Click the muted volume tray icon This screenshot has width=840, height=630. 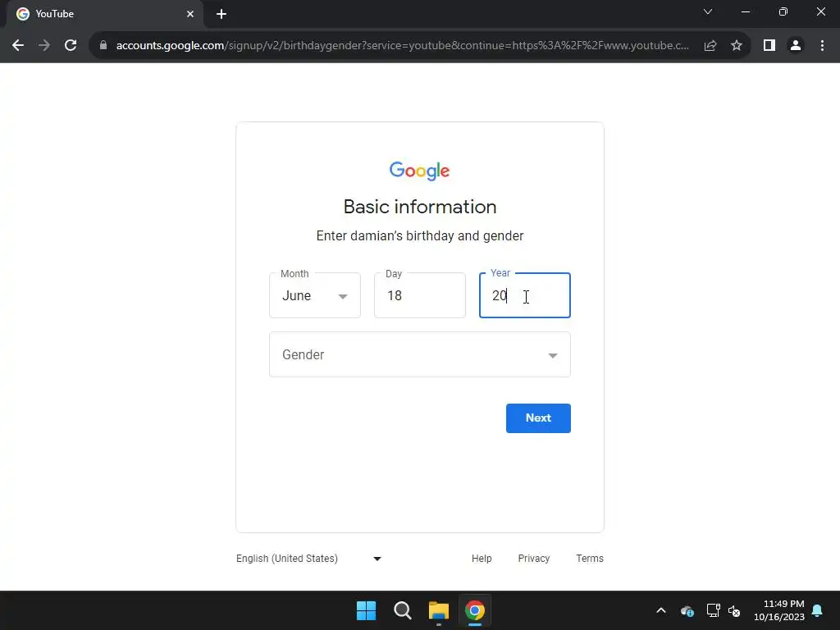tap(734, 610)
